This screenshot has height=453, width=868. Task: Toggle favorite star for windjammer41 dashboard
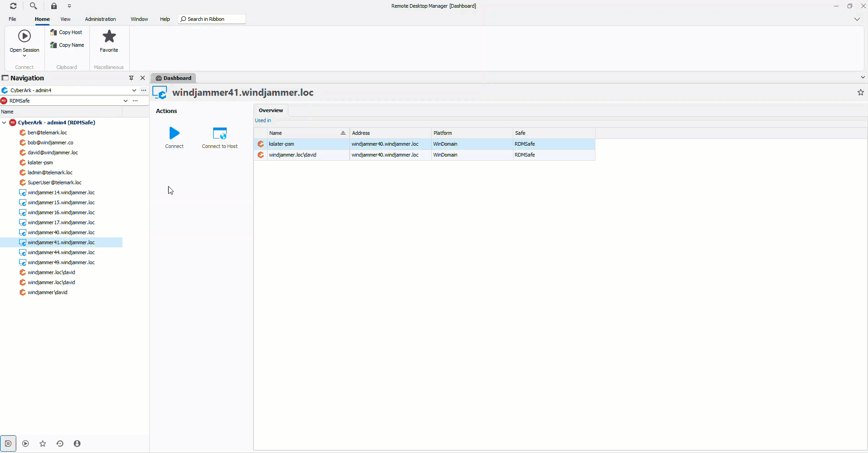[860, 93]
